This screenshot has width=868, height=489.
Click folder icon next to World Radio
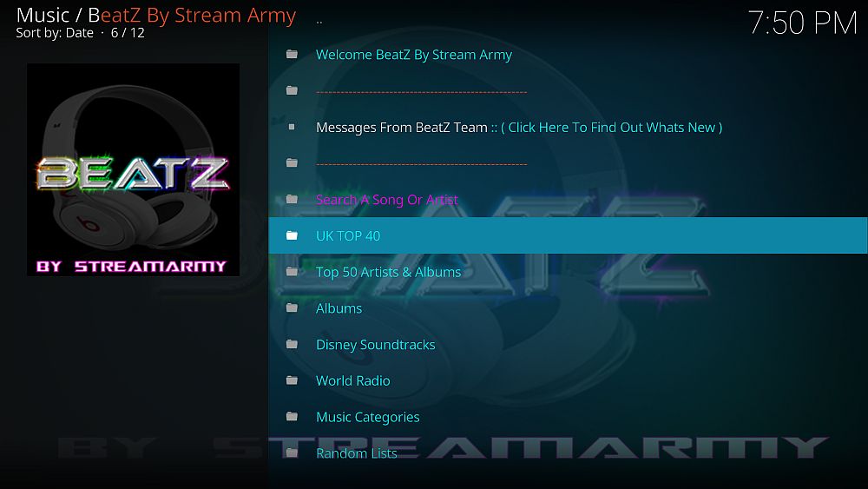tap(292, 380)
